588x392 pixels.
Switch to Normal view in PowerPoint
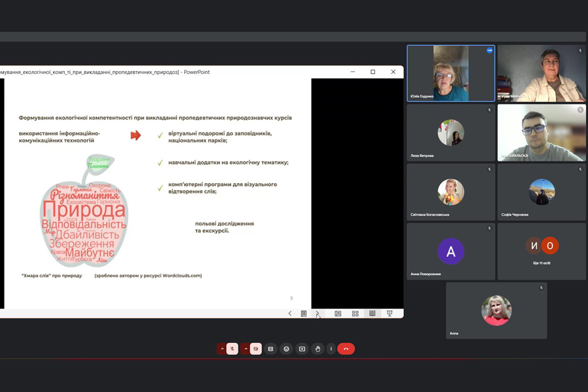pos(338,314)
